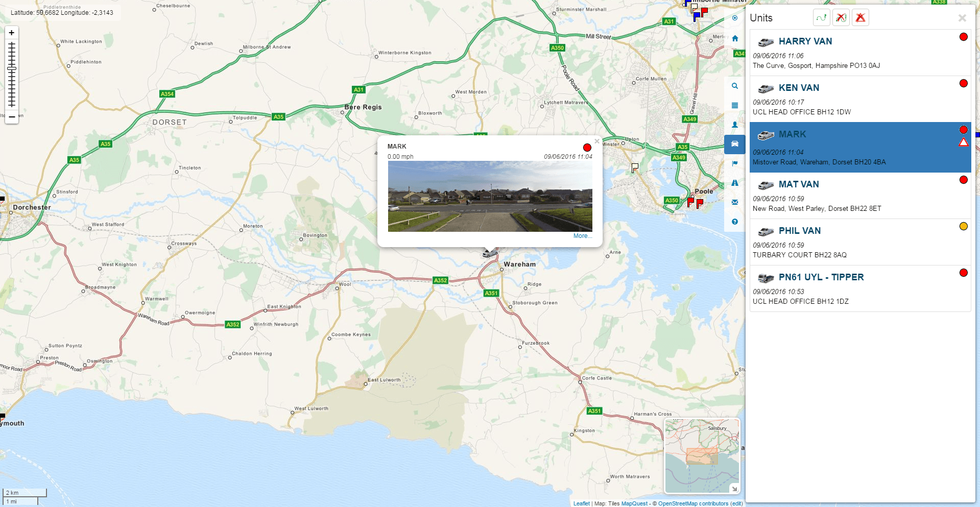Click the street view photo in MARK popup
The height and width of the screenshot is (507, 980).
coord(490,197)
